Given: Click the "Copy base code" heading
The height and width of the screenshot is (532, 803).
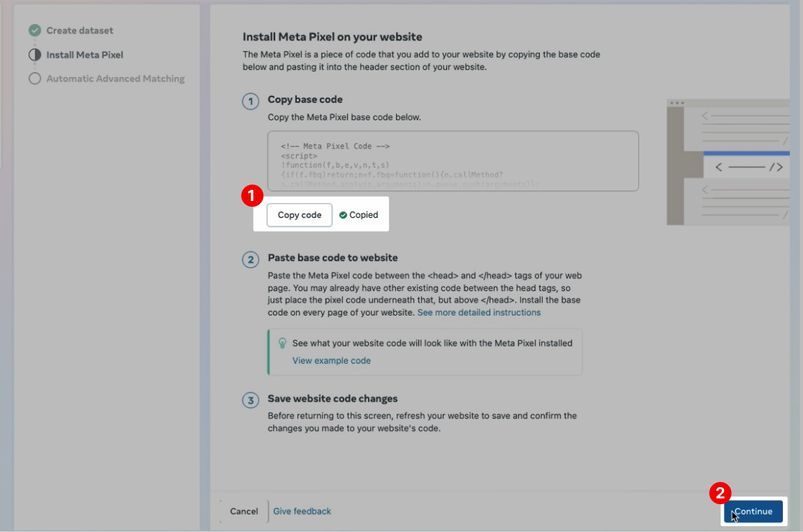Looking at the screenshot, I should click(x=305, y=100).
